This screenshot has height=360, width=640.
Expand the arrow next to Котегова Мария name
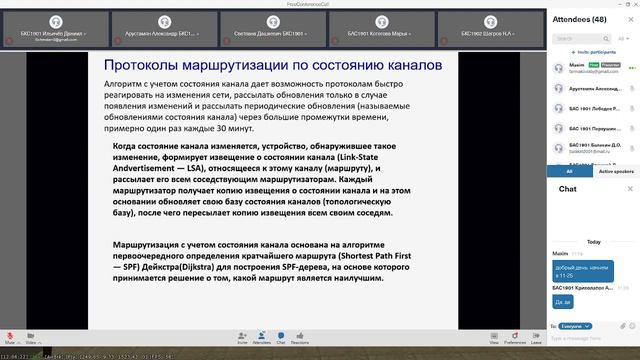[x=410, y=34]
